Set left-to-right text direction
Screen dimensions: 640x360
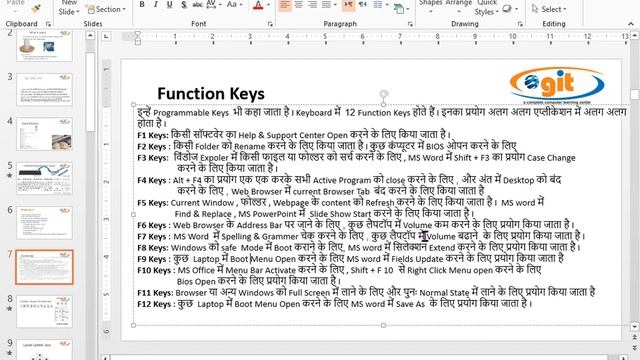tap(348, 5)
